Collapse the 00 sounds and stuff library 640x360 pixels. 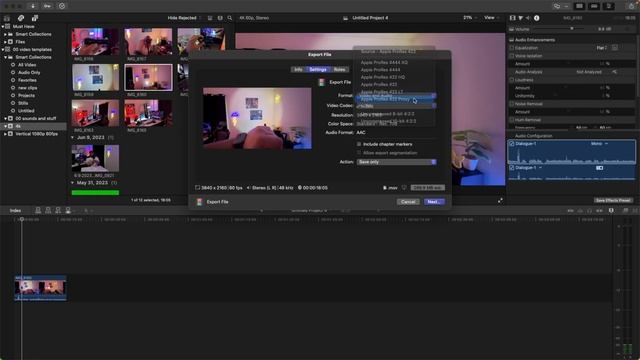pyautogui.click(x=5, y=119)
